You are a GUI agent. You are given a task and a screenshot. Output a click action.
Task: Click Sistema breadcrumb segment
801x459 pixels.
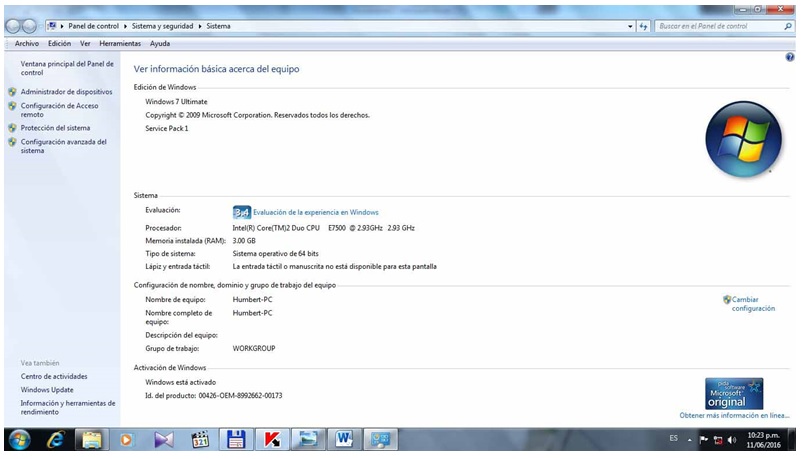218,26
